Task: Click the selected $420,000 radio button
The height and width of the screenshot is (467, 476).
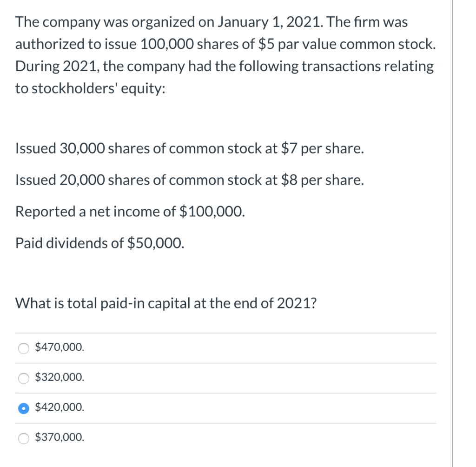Action: (23, 408)
